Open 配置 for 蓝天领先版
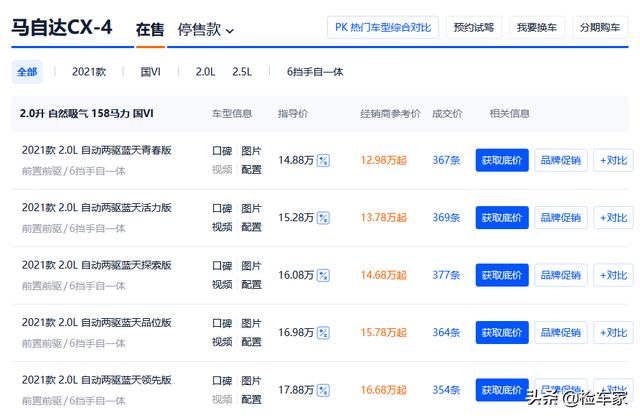This screenshot has width=640, height=418. click(x=251, y=400)
